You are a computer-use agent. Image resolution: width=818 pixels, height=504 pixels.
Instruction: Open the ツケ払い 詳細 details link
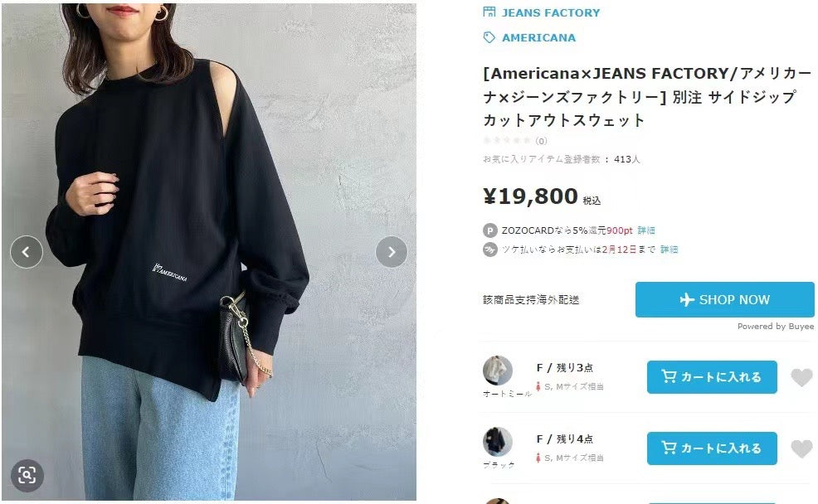click(x=669, y=250)
